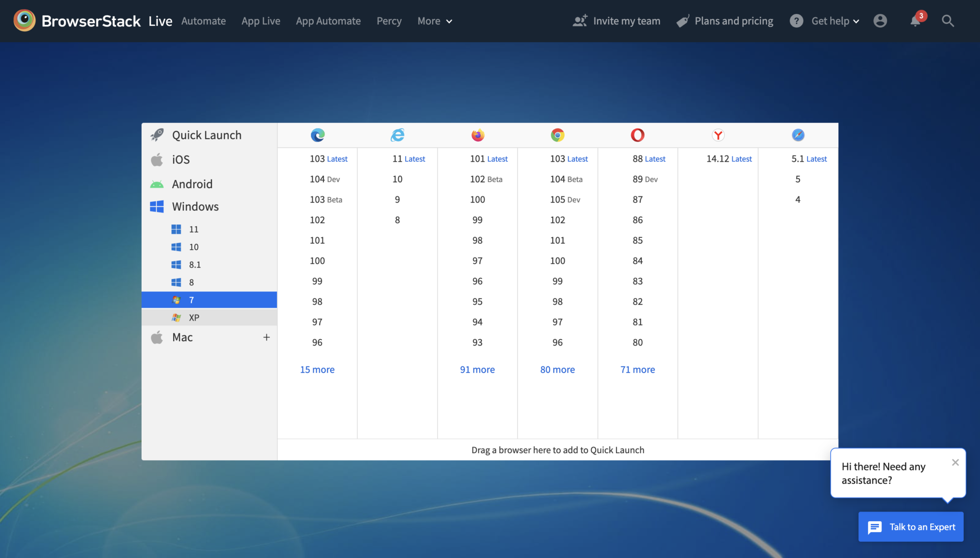Open notifications via the bell icon
The image size is (980, 558).
pos(915,21)
